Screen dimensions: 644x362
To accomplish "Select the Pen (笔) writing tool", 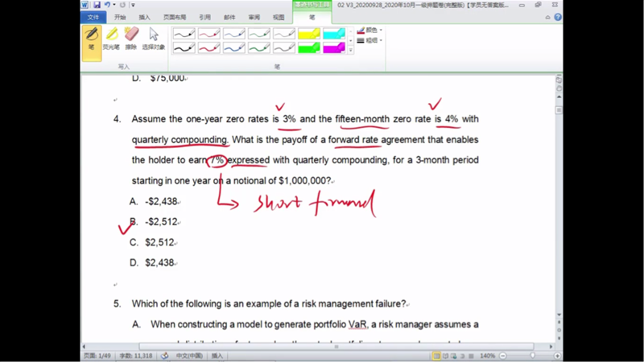I will [92, 43].
